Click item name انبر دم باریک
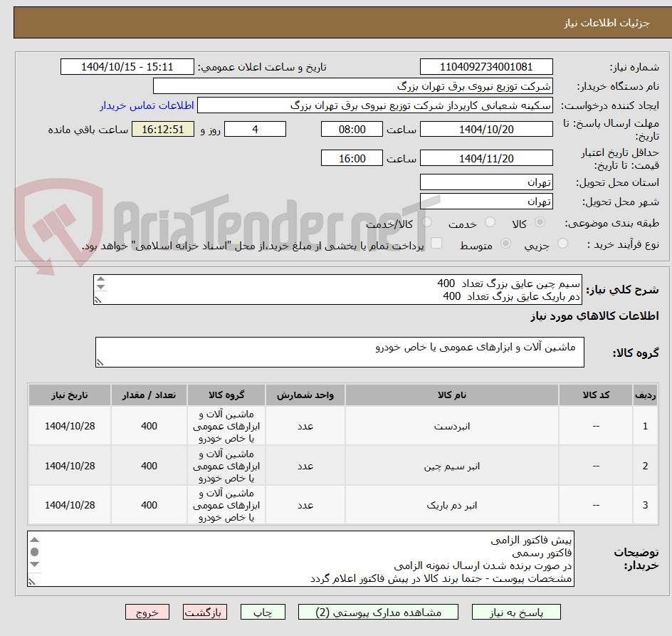Viewport: 672px width, 636px height. pyautogui.click(x=452, y=505)
